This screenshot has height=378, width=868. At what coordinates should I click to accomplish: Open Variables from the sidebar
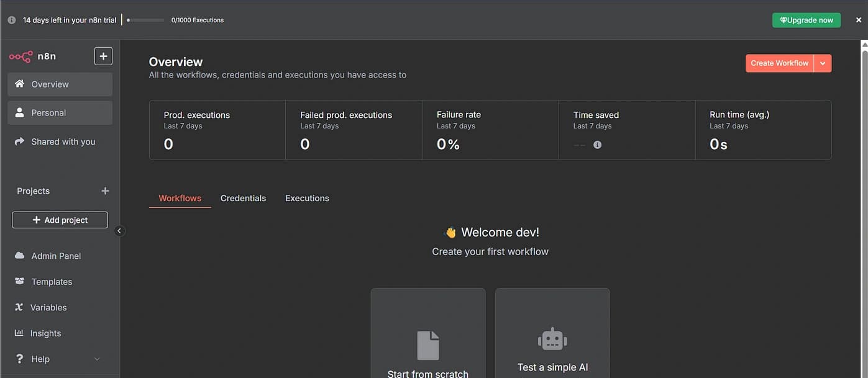pos(48,307)
